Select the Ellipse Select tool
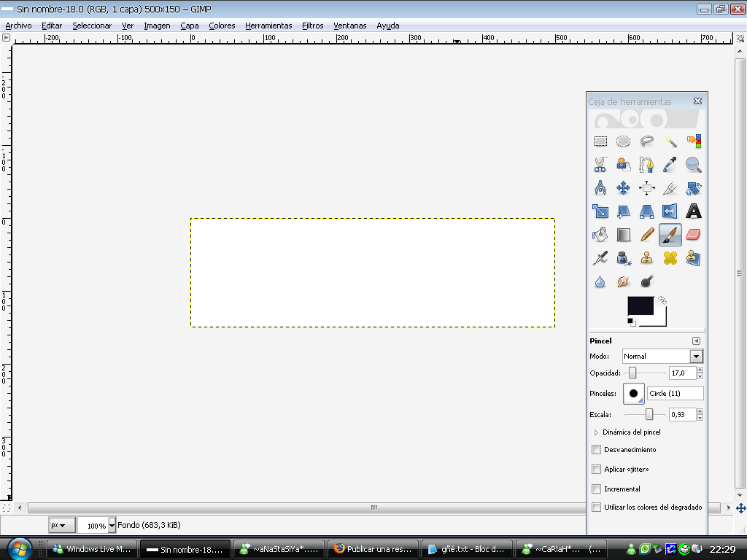 623,141
